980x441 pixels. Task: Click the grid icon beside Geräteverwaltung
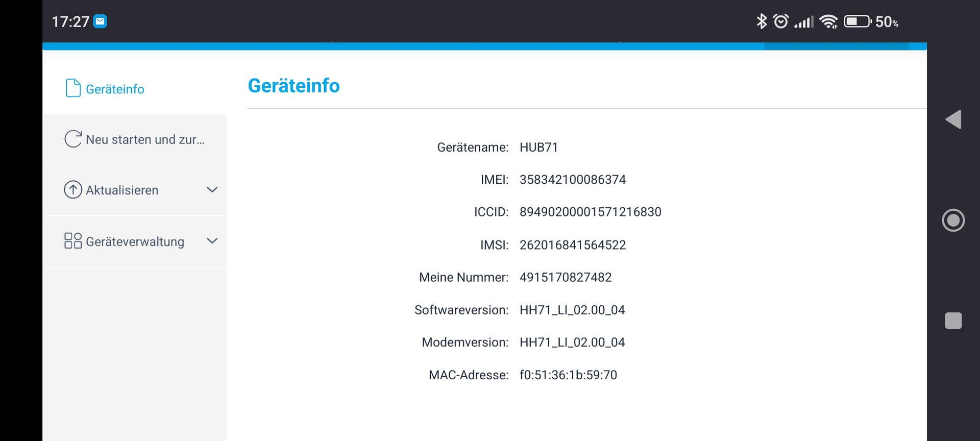[73, 241]
